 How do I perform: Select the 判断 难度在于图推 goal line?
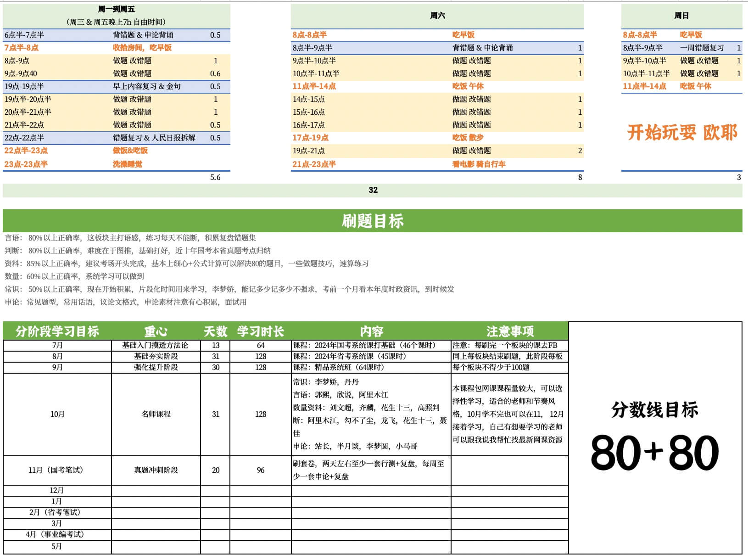click(x=138, y=251)
